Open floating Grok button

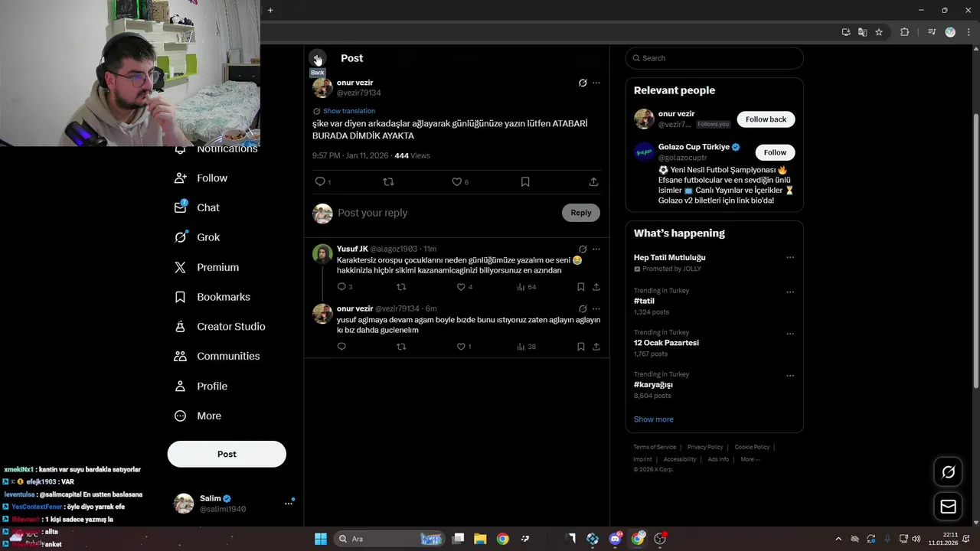point(948,472)
